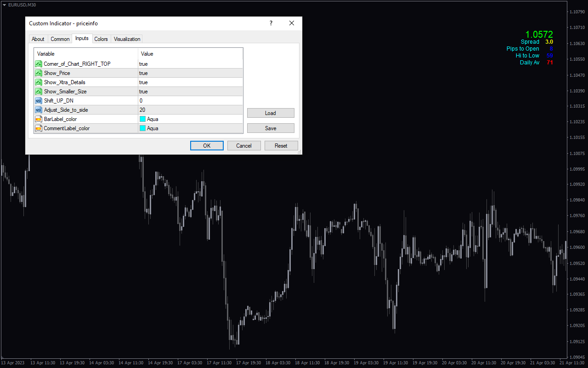Select the Adjust_Side_to_side variable name
The height and width of the screenshot is (368, 588).
(66, 110)
